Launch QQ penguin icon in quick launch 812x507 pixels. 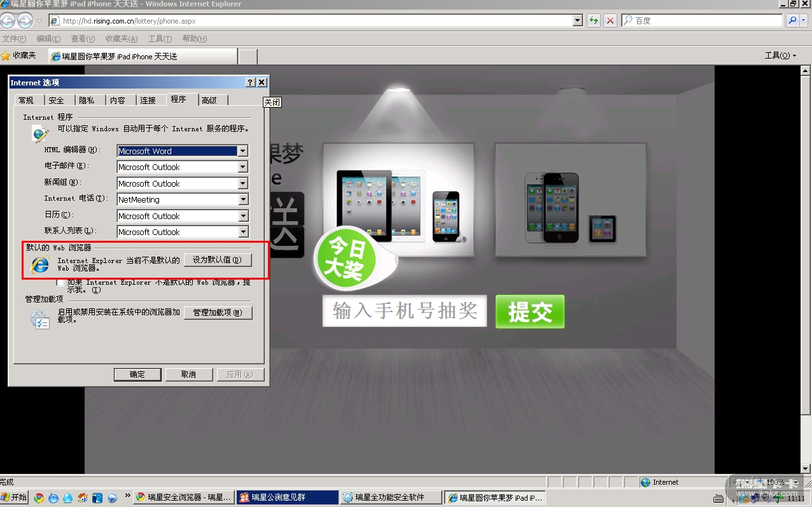click(x=68, y=497)
